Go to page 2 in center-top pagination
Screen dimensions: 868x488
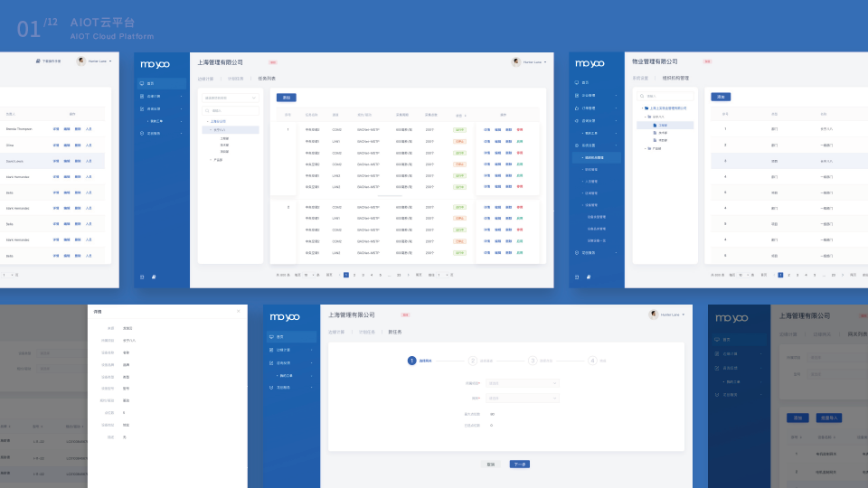point(354,274)
